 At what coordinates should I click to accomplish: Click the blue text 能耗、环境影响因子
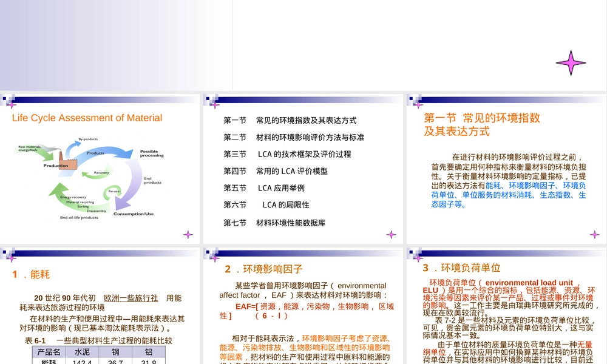(x=520, y=186)
